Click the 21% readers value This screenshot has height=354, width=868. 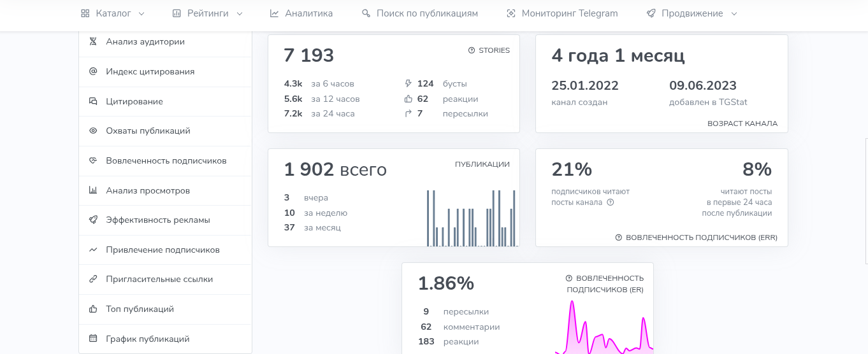point(572,169)
